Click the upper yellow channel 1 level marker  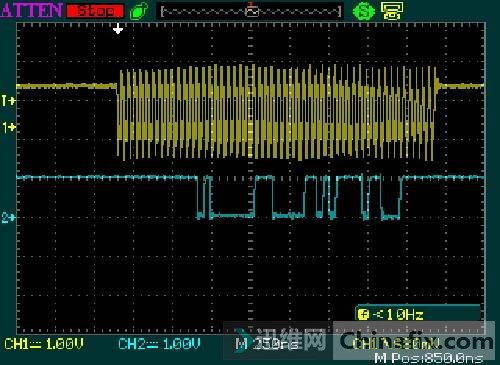coord(8,100)
